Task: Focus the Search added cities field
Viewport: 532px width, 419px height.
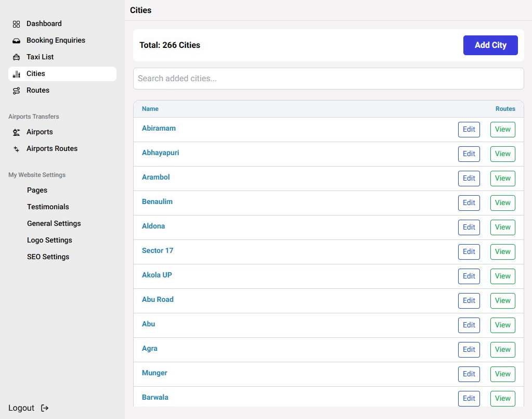Action: (x=328, y=79)
